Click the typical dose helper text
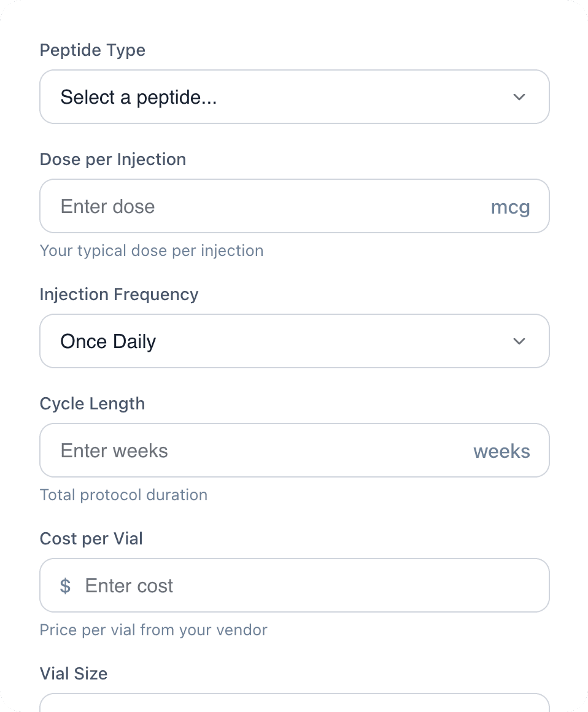Screen dimensions: 588x712 pyautogui.click(x=152, y=251)
